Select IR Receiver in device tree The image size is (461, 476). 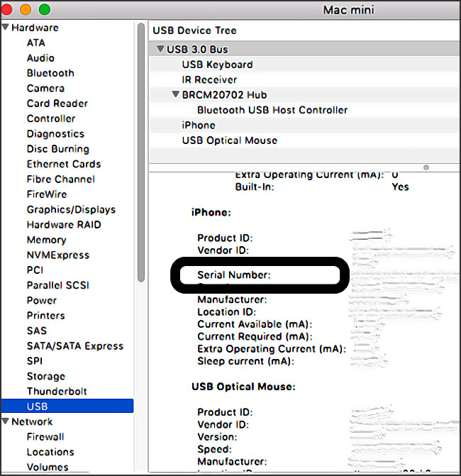point(304,79)
